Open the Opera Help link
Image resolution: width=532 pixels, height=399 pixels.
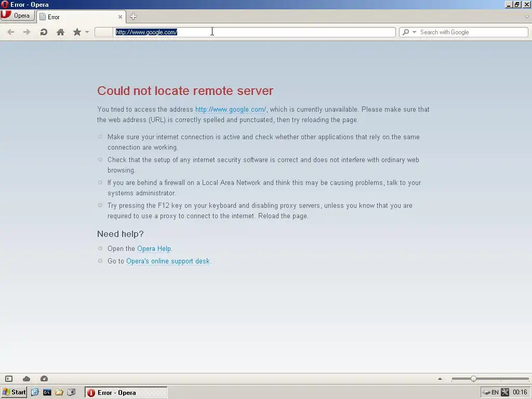tap(154, 249)
